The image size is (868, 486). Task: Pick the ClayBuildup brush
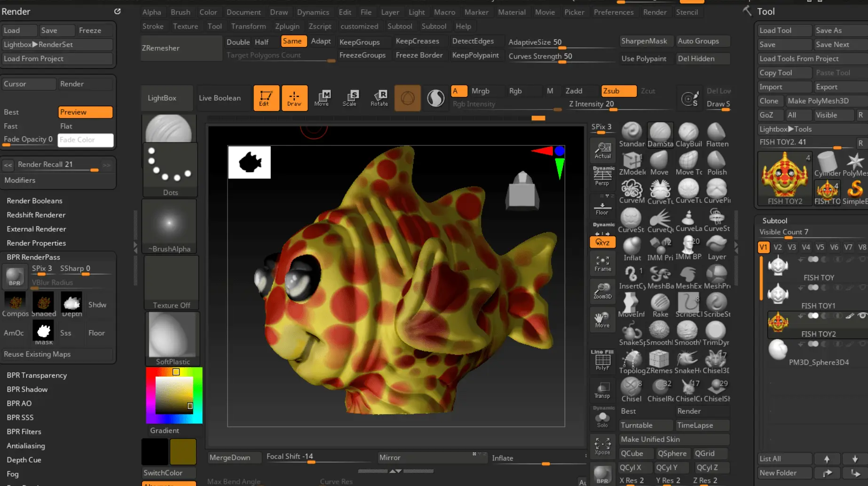[688, 135]
